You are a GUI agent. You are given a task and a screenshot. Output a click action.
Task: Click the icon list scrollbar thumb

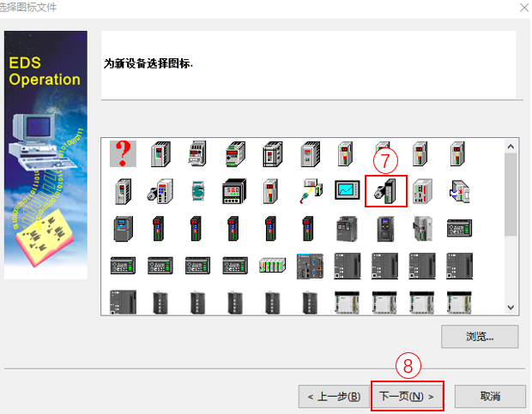511,195
